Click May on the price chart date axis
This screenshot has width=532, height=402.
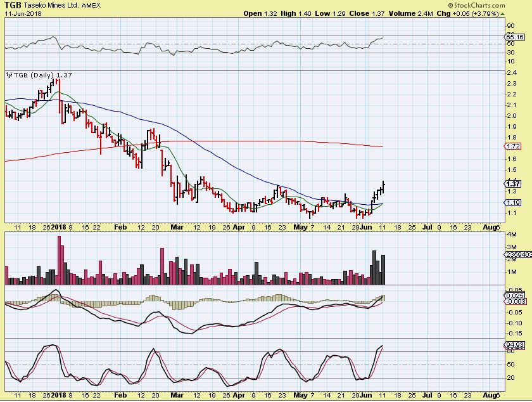[x=300, y=228]
